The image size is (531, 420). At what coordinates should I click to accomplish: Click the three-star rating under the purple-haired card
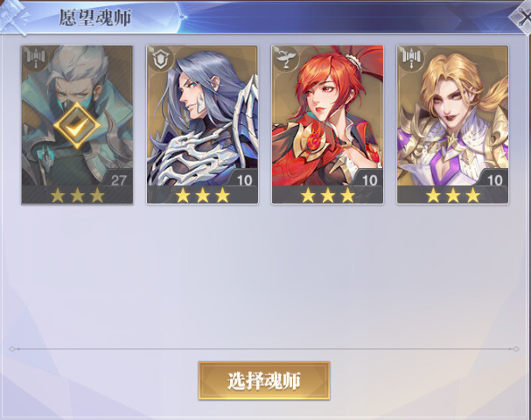202,195
